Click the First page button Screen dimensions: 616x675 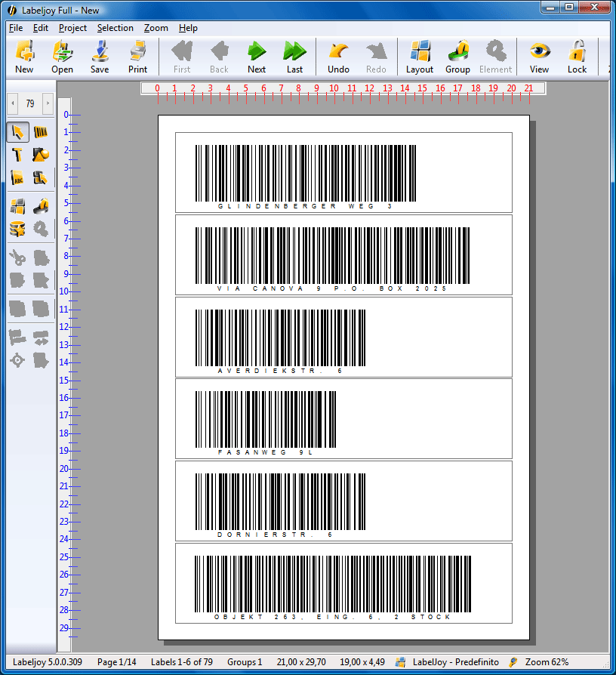[x=182, y=57]
